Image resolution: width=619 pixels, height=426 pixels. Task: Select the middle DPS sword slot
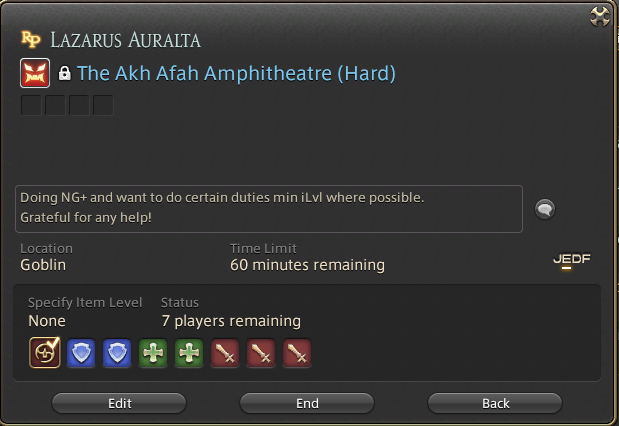261,353
